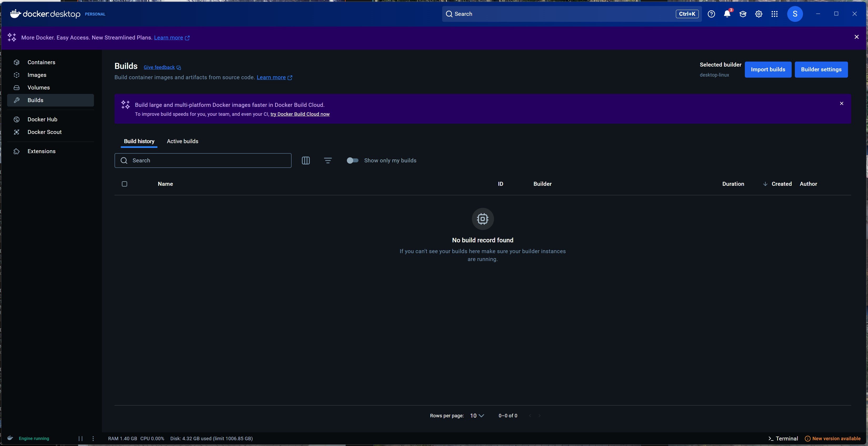The width and height of the screenshot is (868, 446).
Task: Click the Builder column header
Action: [542, 184]
